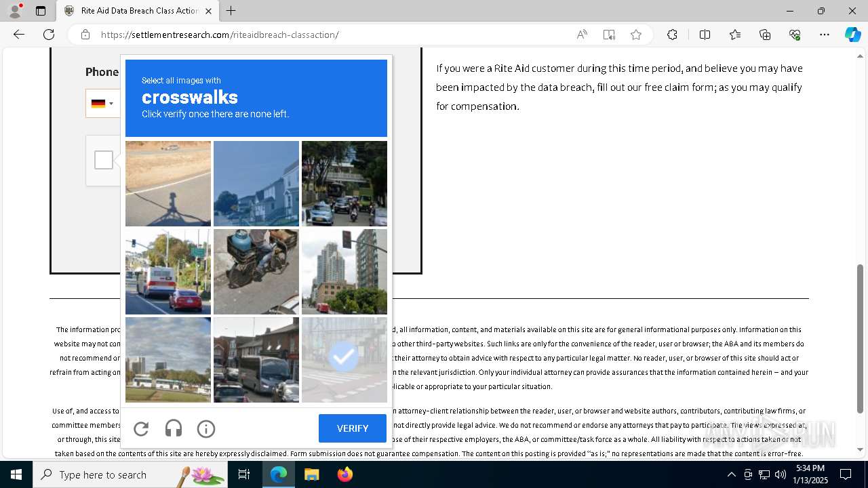This screenshot has width=868, height=488.
Task: Click the blue VERIFY button
Action: pos(353,428)
